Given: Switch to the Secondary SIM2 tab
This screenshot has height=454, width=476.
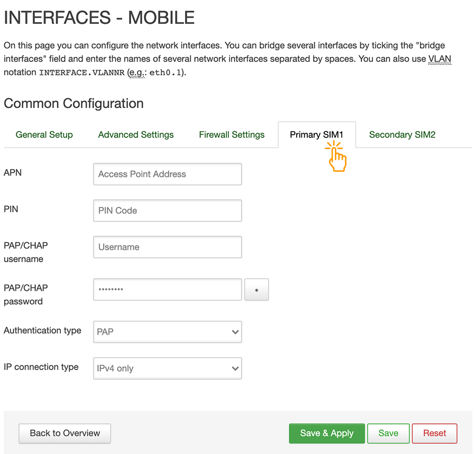Looking at the screenshot, I should click(402, 135).
